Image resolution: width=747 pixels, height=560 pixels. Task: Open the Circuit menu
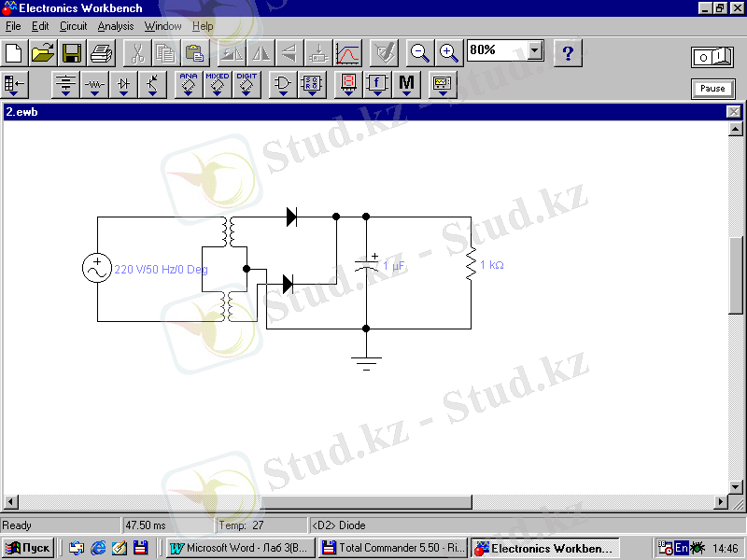click(x=73, y=26)
